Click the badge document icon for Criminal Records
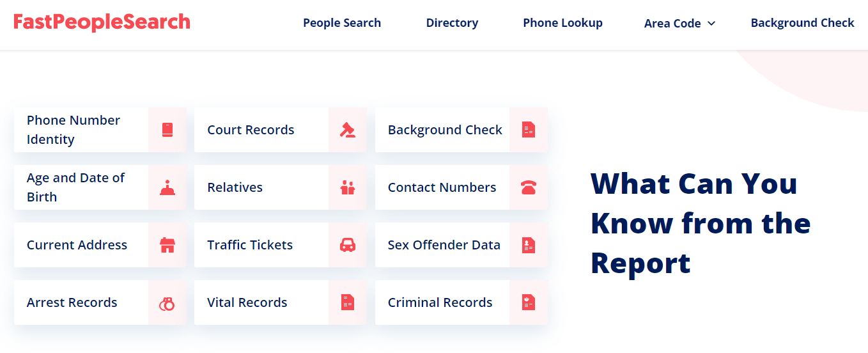 [528, 302]
